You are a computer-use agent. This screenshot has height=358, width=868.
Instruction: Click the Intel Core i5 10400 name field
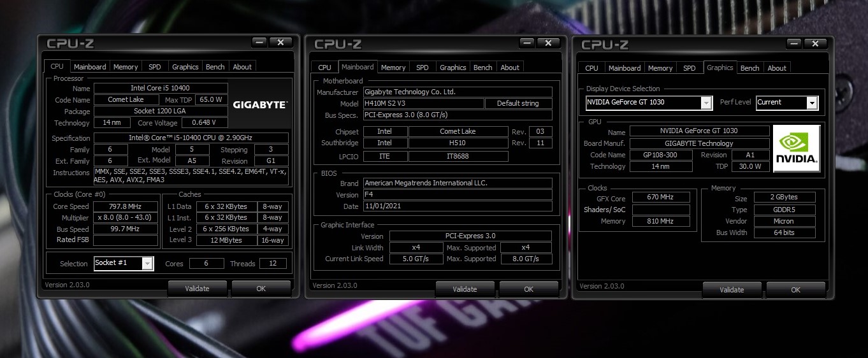(161, 89)
